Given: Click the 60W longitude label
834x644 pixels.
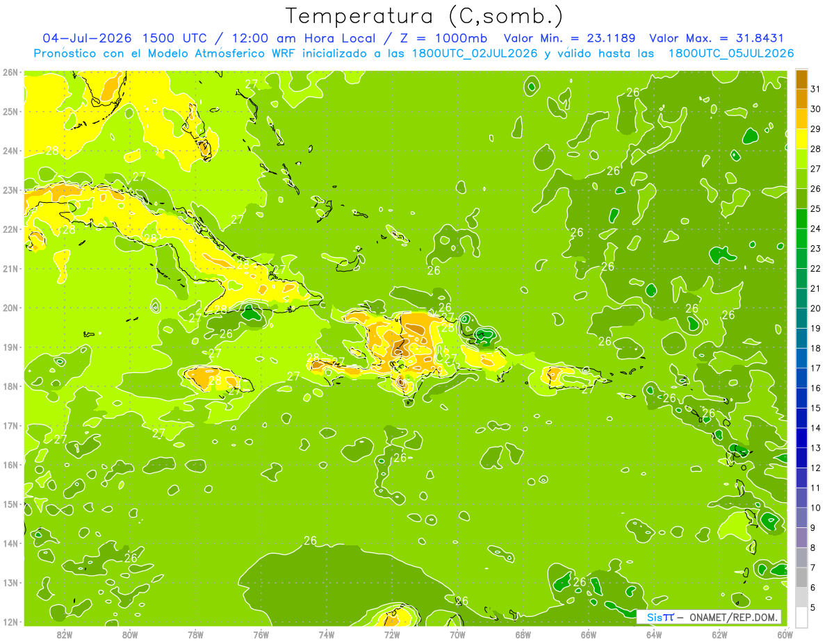Looking at the screenshot, I should pyautogui.click(x=785, y=634).
